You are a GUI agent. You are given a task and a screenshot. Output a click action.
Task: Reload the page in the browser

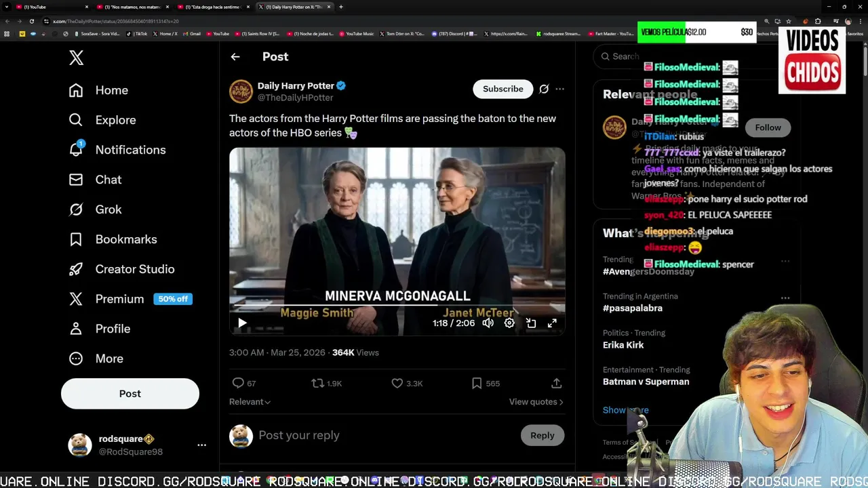[31, 21]
